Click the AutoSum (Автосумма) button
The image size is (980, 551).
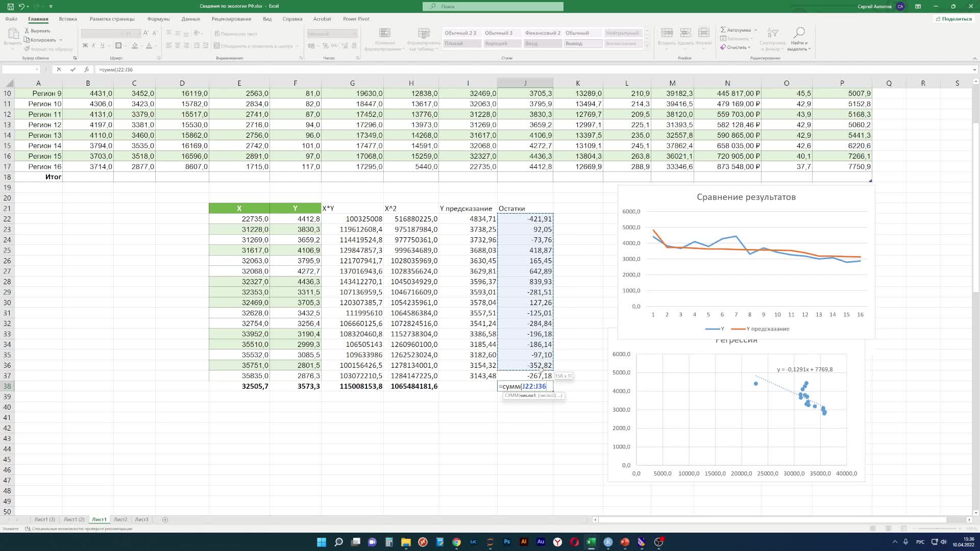coord(736,30)
